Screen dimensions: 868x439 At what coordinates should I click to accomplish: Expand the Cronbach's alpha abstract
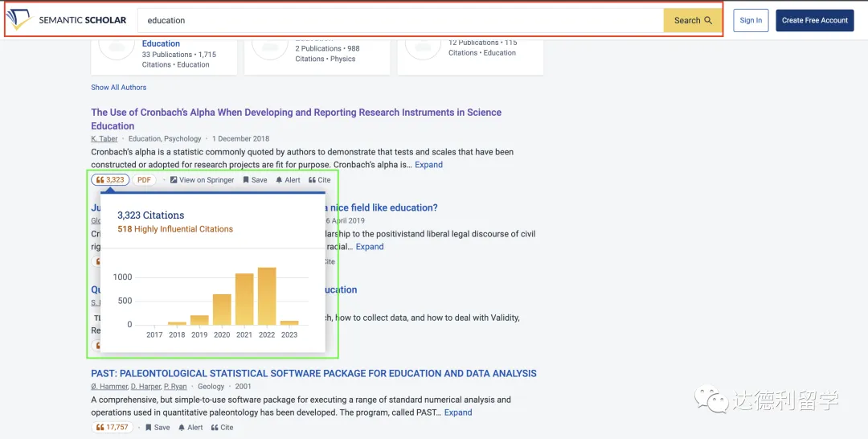(428, 165)
